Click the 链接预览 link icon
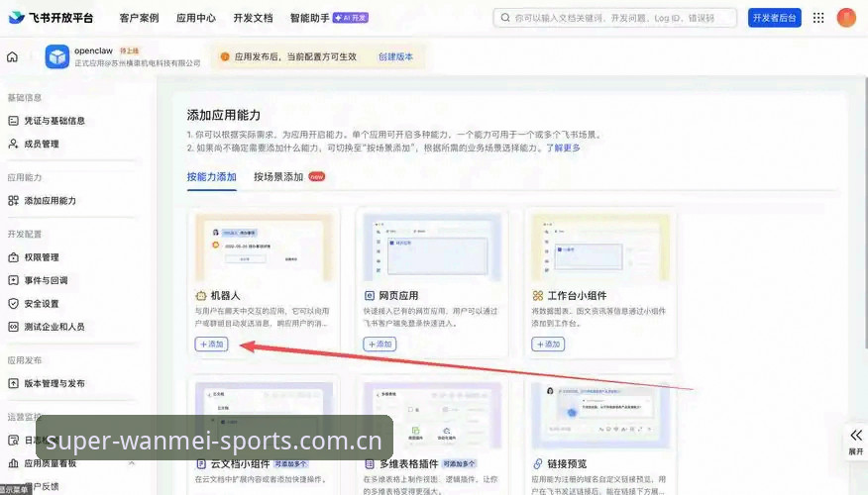 click(x=537, y=463)
